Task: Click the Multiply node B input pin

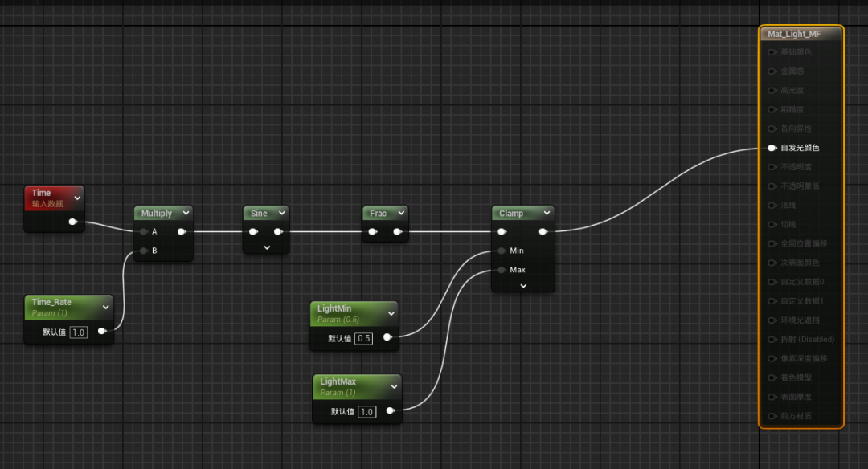Action: 144,251
